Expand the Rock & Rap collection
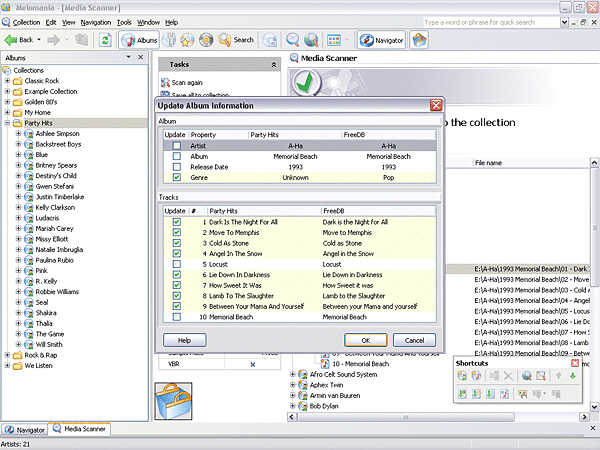This screenshot has height=450, width=600. pos(8,355)
